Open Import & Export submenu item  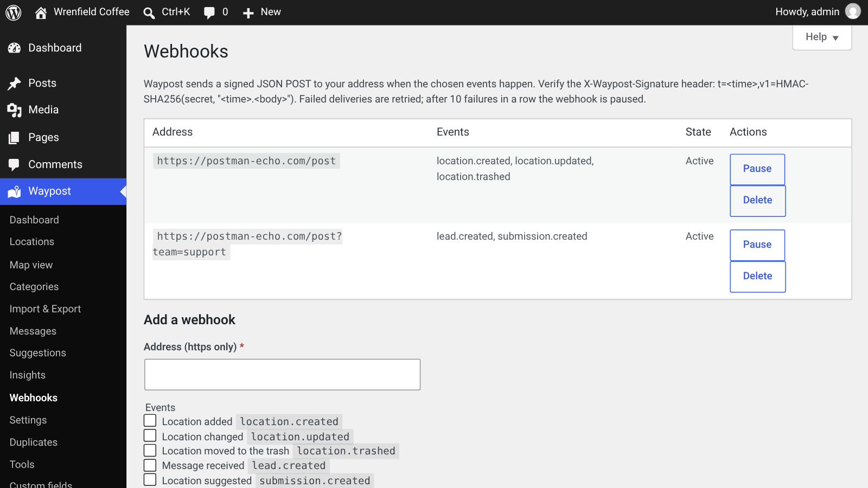point(45,309)
